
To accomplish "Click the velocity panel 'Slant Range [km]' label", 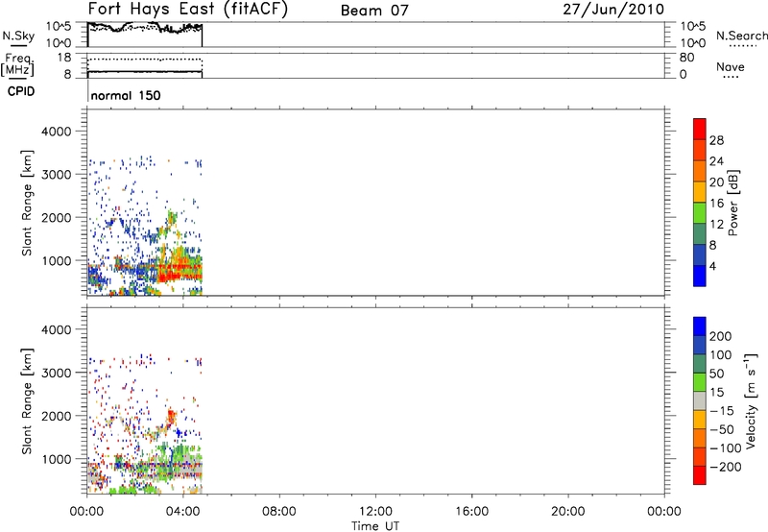I will pyautogui.click(x=27, y=401).
